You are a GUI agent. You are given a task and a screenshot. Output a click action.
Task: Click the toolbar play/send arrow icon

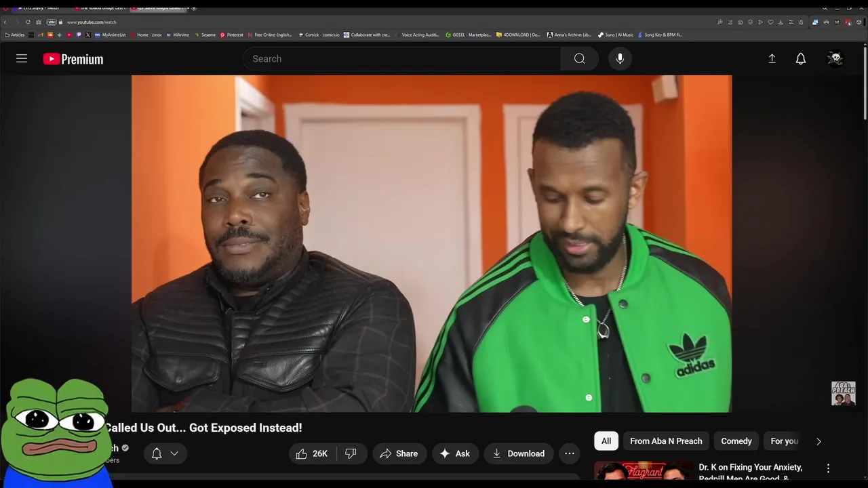pyautogui.click(x=760, y=22)
